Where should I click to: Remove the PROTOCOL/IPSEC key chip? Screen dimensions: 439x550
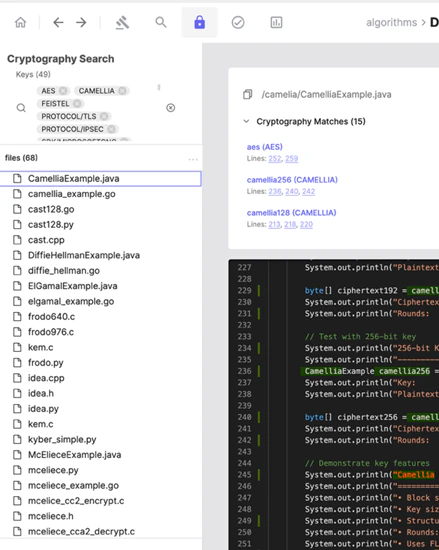pos(112,129)
